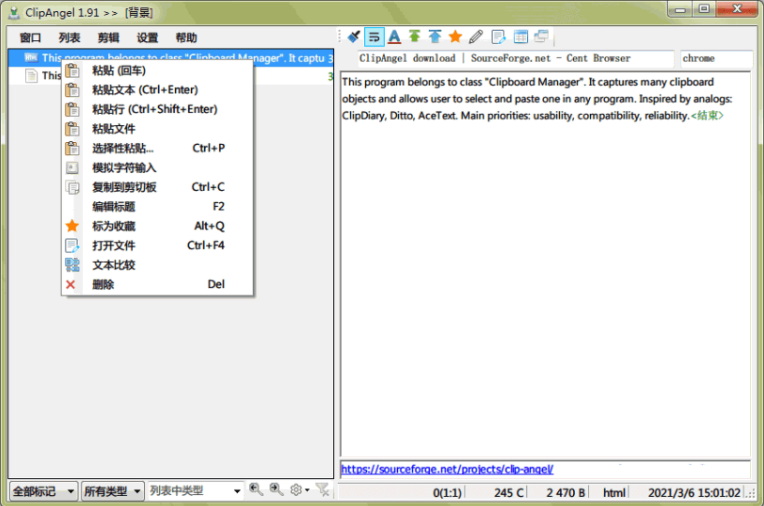Click the chrome application name field
Screen dimensions: 764x506
click(716, 58)
